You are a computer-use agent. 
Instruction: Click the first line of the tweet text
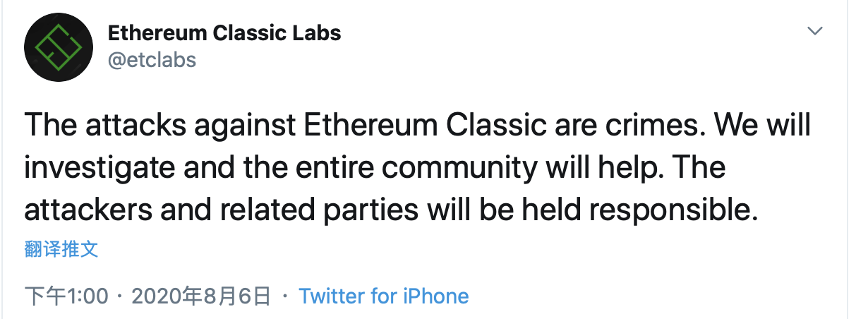coord(418,126)
